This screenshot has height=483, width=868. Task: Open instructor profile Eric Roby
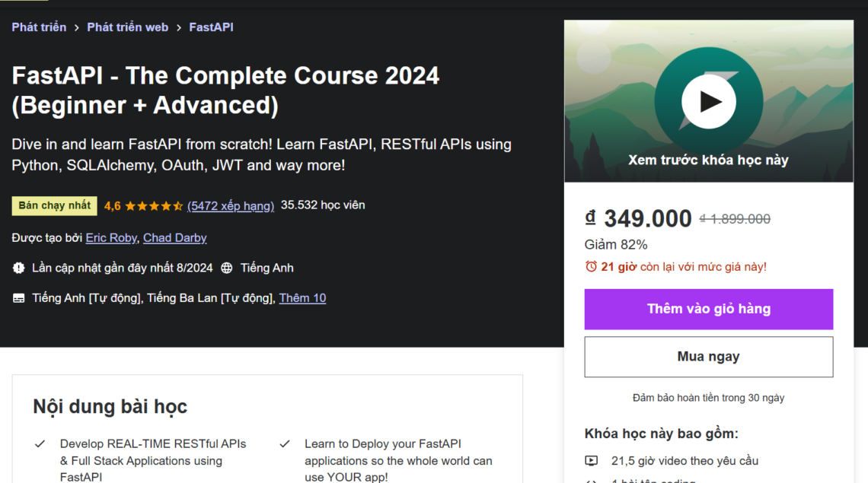click(x=111, y=237)
